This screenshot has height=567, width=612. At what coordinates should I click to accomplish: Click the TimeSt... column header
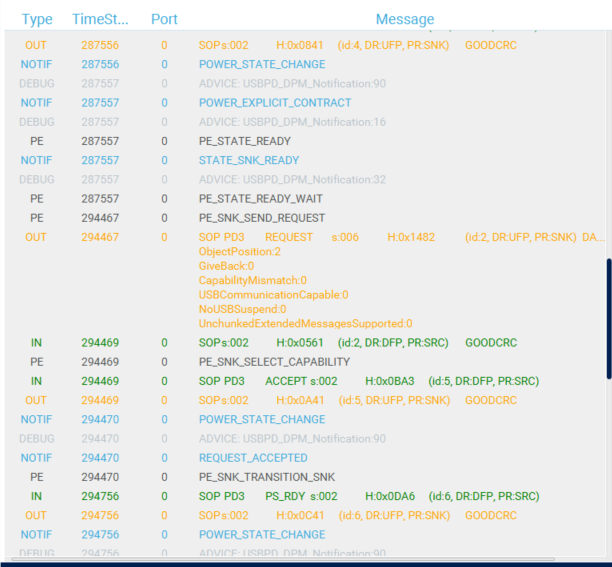click(x=100, y=19)
